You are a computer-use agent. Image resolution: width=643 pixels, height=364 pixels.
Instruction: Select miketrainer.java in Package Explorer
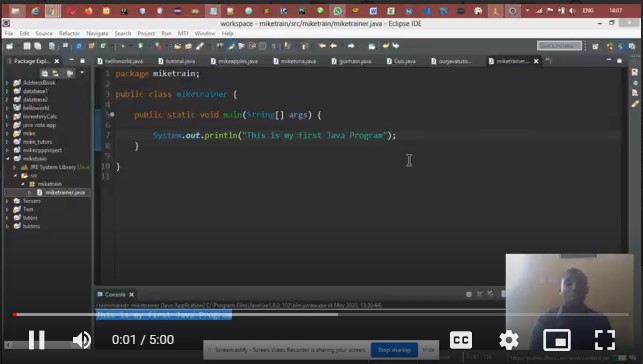(x=65, y=192)
